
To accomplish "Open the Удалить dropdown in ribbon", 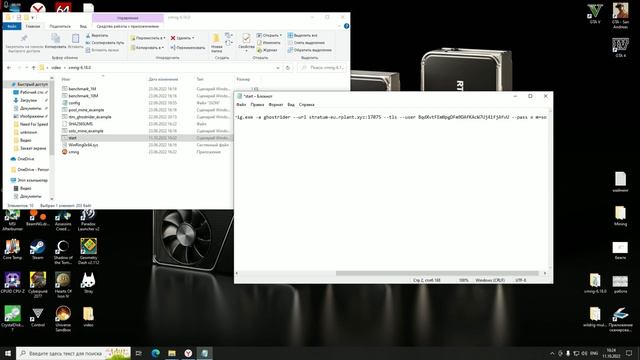I will (x=182, y=38).
